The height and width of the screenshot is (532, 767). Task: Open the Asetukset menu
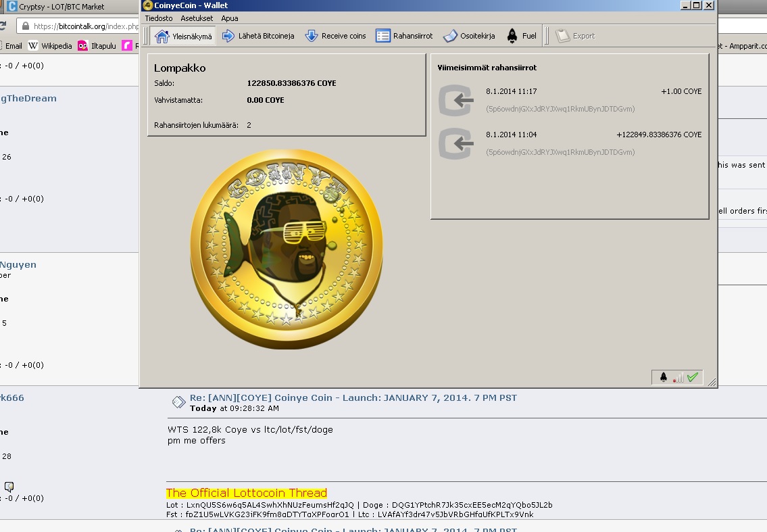click(197, 18)
